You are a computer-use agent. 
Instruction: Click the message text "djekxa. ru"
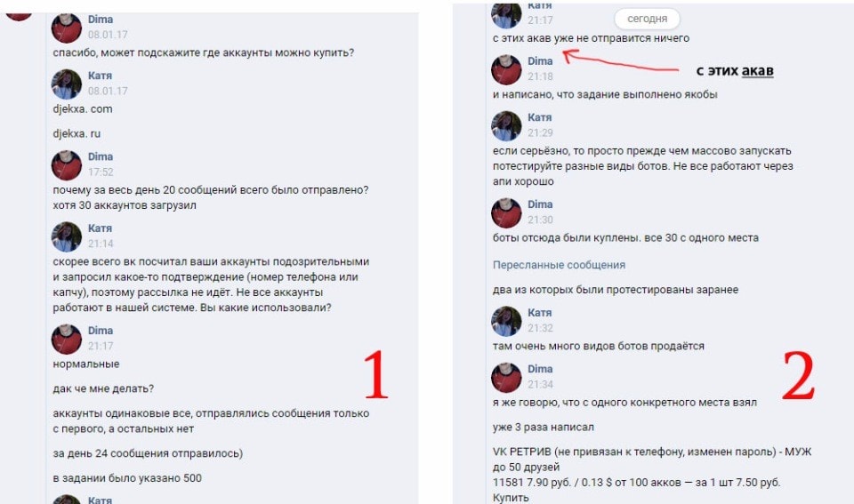77,133
